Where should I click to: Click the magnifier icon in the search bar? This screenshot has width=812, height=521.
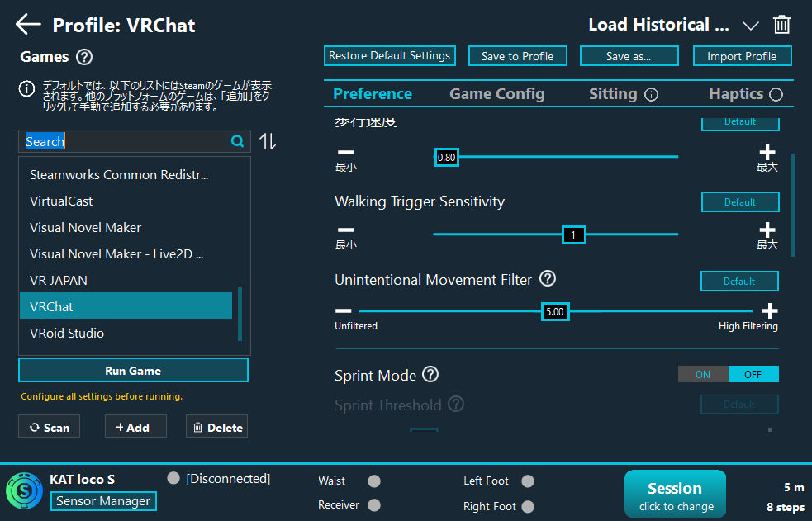(x=238, y=141)
